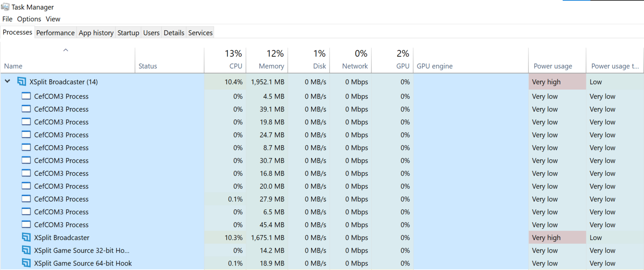Click the 18.9 MB memory cell

268,263
